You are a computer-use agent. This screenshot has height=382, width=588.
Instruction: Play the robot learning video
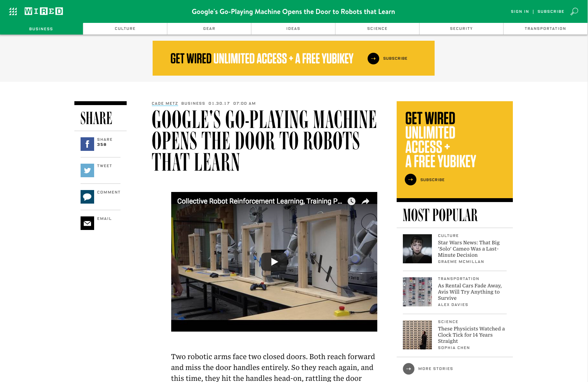(274, 262)
